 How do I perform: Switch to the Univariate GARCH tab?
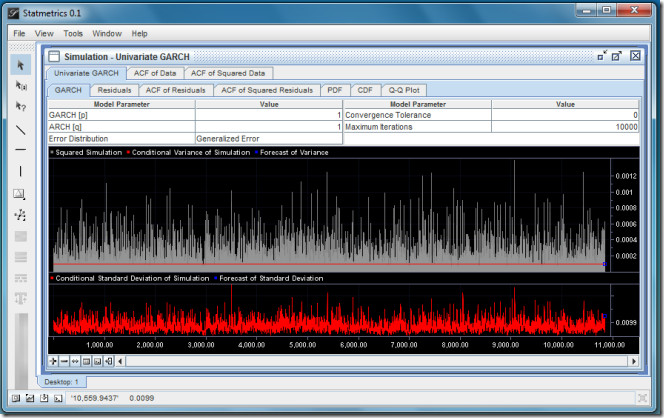tap(86, 73)
